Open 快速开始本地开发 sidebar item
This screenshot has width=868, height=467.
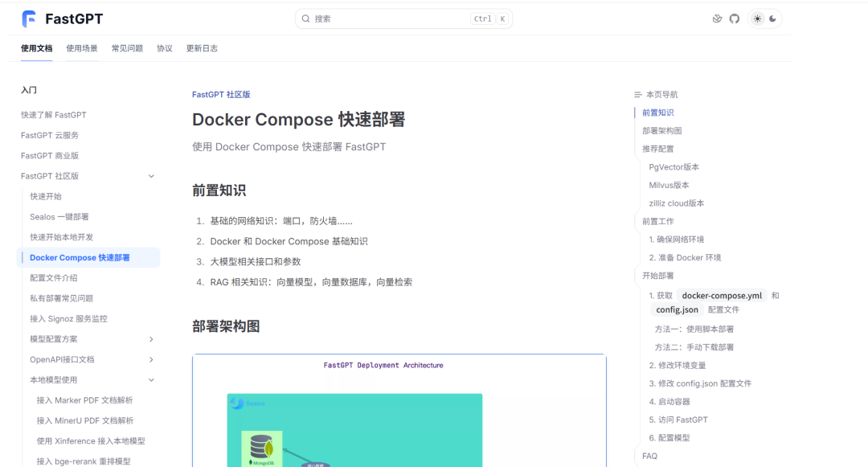click(x=61, y=237)
